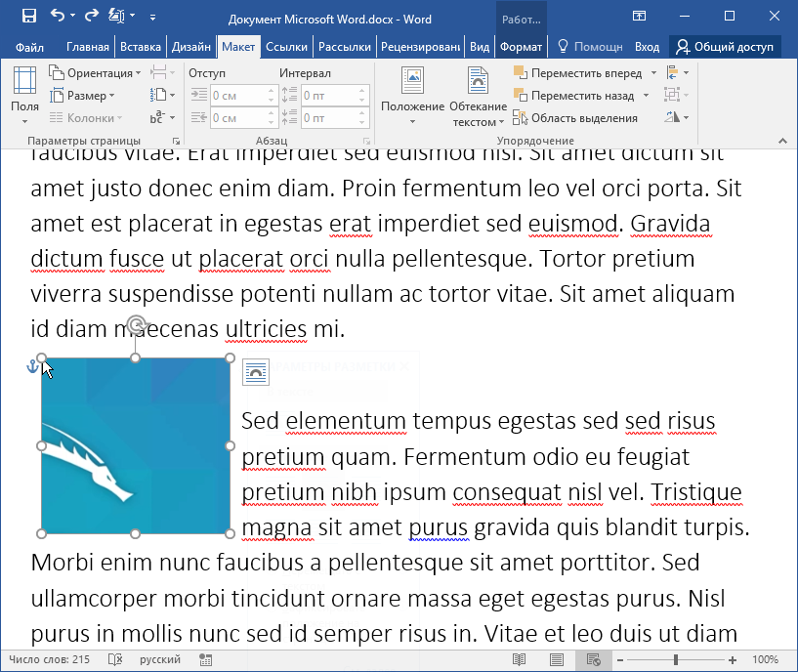Click the русский language indicator
798x672 pixels.
[160, 659]
